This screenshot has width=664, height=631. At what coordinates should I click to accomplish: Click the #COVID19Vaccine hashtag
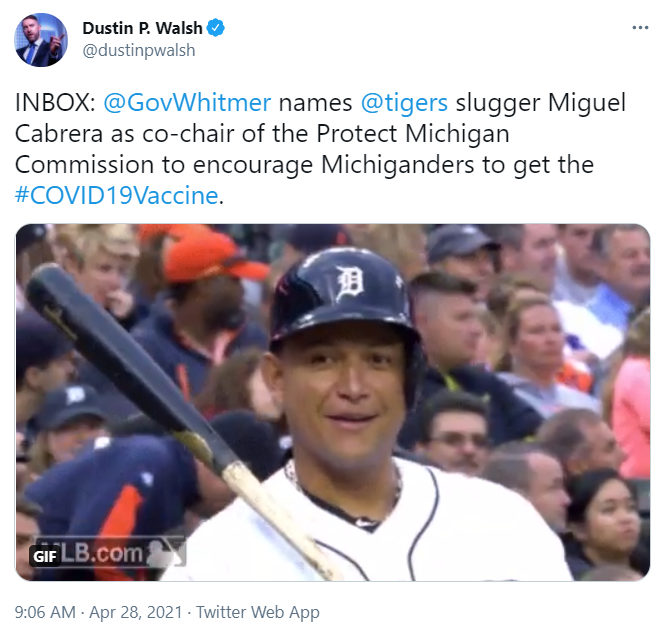[117, 195]
